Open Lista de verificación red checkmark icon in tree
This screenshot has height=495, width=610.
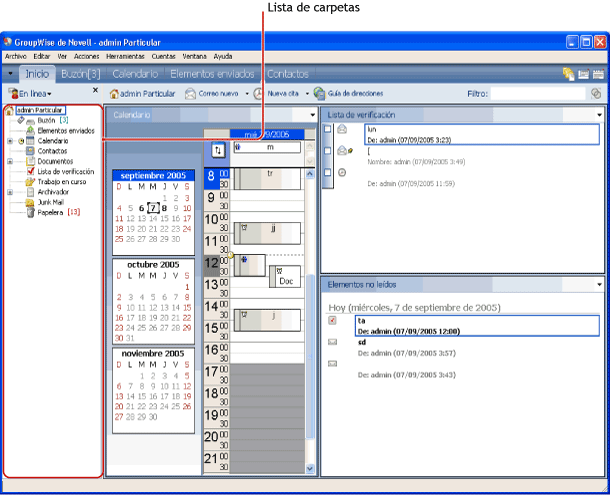tap(30, 171)
